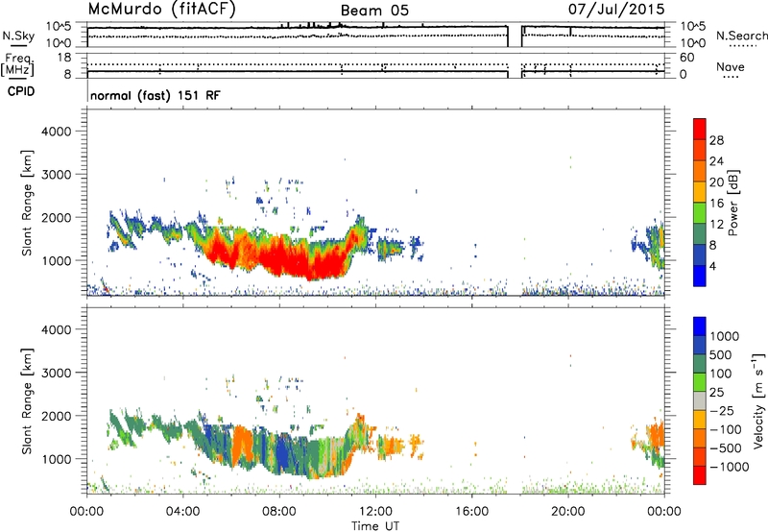Click the gray Velocity segment between 25 and -25
This screenshot has height=532, width=768.
point(700,400)
